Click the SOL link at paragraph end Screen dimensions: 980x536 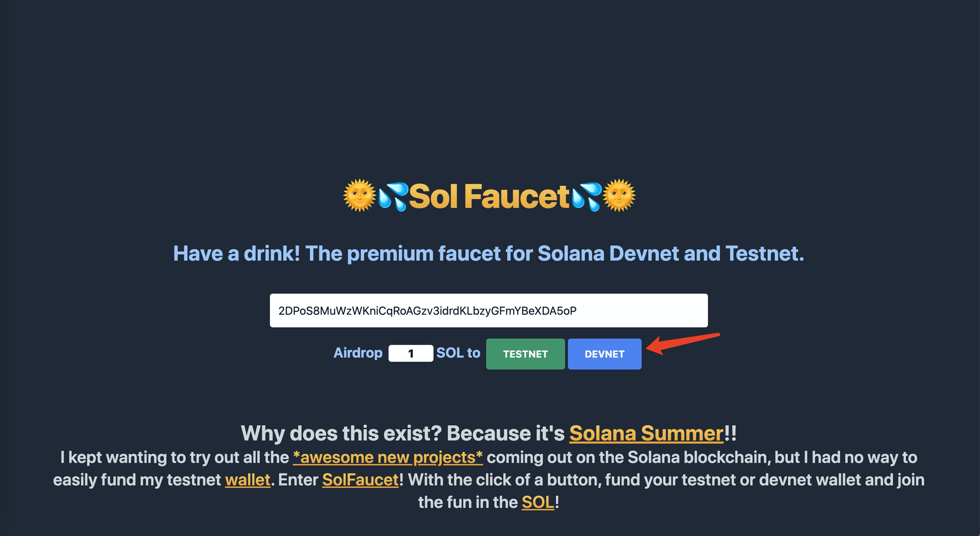pyautogui.click(x=537, y=502)
